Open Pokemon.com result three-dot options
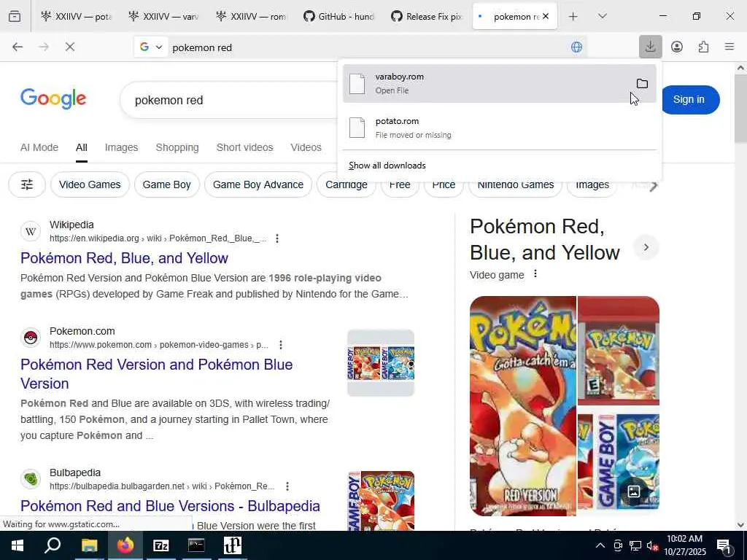Screen dimensions: 747x560 (281, 344)
